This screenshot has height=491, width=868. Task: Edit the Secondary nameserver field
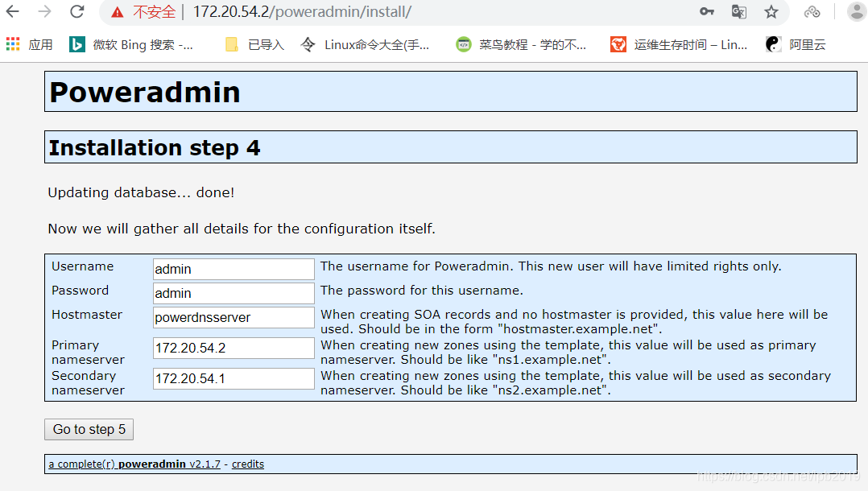coord(234,378)
